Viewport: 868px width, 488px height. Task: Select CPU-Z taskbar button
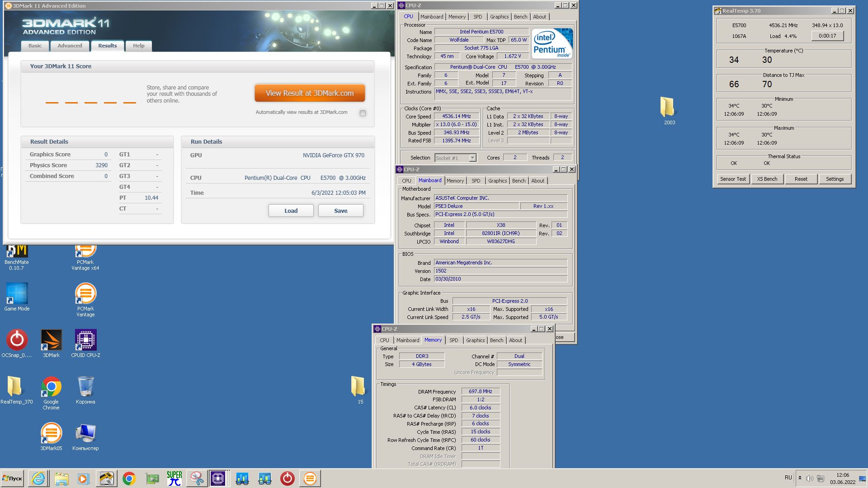[218, 479]
